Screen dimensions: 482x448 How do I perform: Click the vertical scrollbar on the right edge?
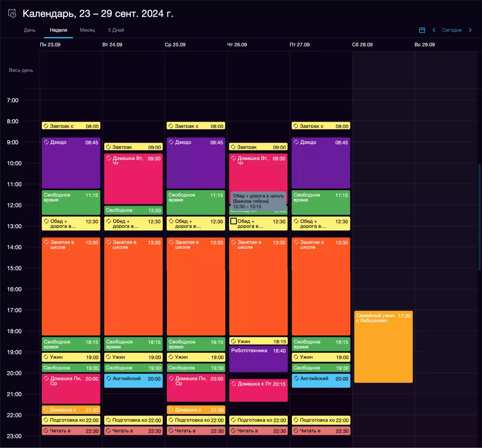point(480,217)
